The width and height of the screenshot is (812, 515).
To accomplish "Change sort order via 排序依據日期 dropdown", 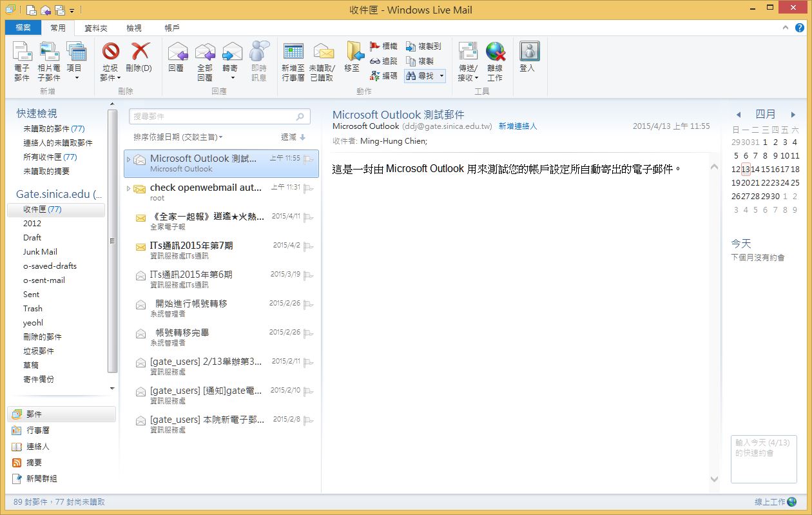I will 179,137.
